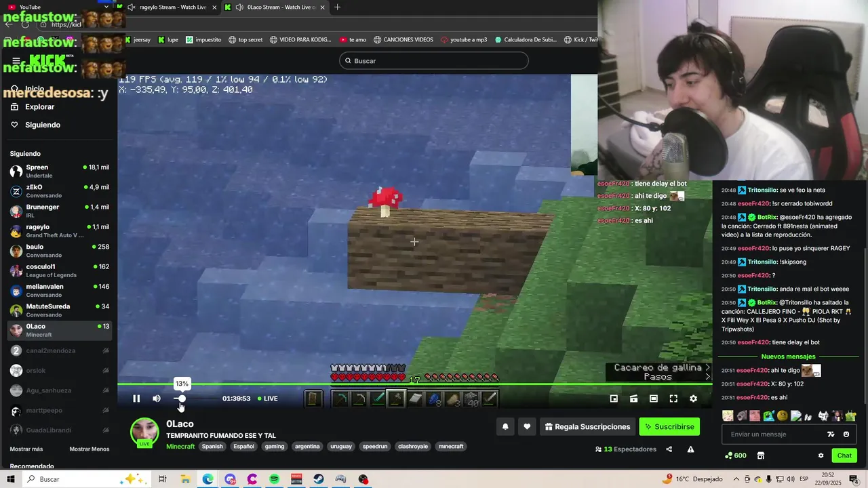View the 600 channel points balance
This screenshot has height=488, width=868.
click(736, 455)
